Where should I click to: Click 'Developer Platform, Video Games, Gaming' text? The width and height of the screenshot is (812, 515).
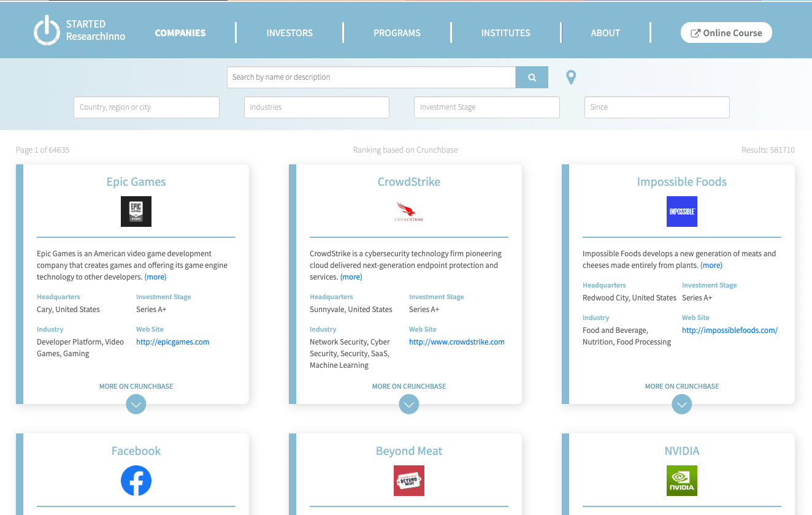pyautogui.click(x=80, y=348)
